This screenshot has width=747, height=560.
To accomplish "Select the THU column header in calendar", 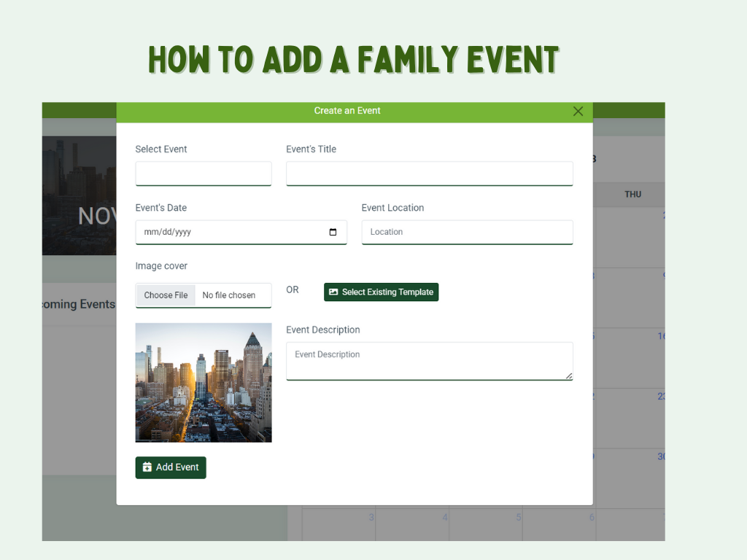I will 632,195.
